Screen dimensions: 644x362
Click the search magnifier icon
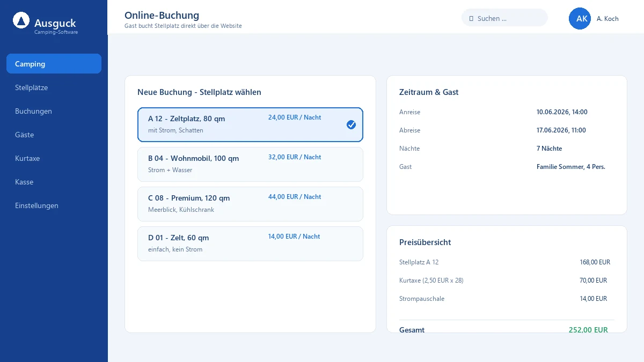pyautogui.click(x=471, y=18)
